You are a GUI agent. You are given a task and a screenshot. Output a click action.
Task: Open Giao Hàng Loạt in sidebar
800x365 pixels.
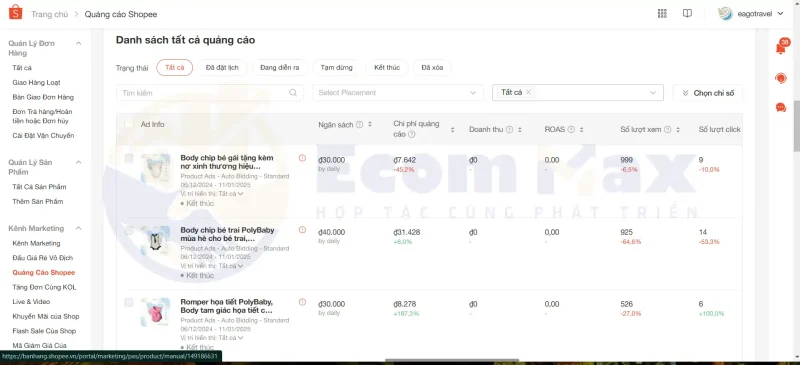[37, 82]
